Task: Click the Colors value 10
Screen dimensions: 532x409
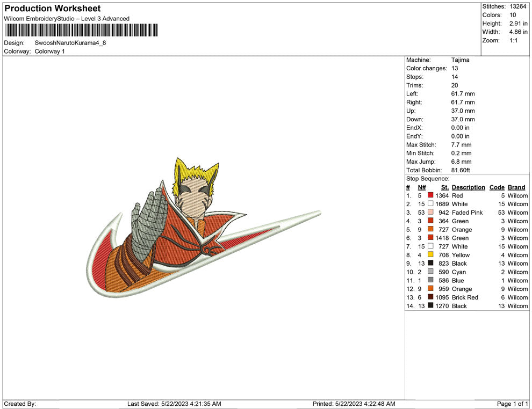Action: (513, 15)
